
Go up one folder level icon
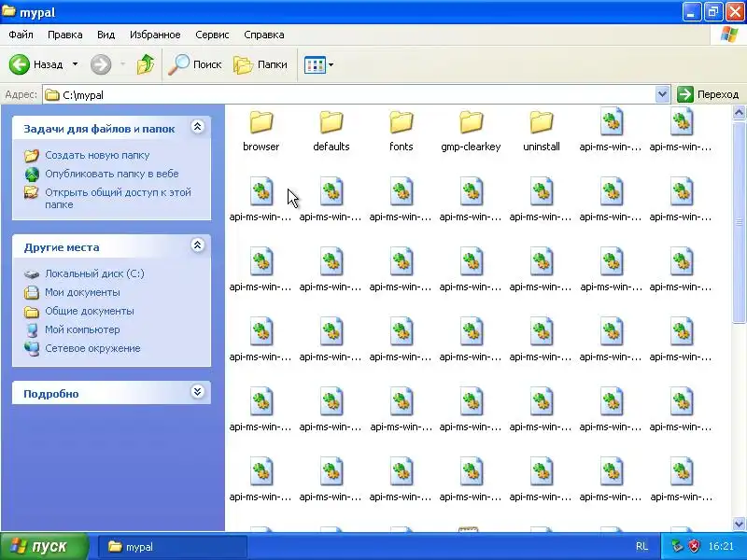(146, 64)
